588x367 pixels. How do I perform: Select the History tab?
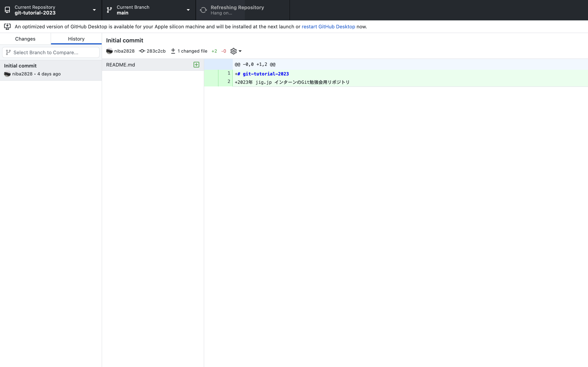tap(76, 39)
